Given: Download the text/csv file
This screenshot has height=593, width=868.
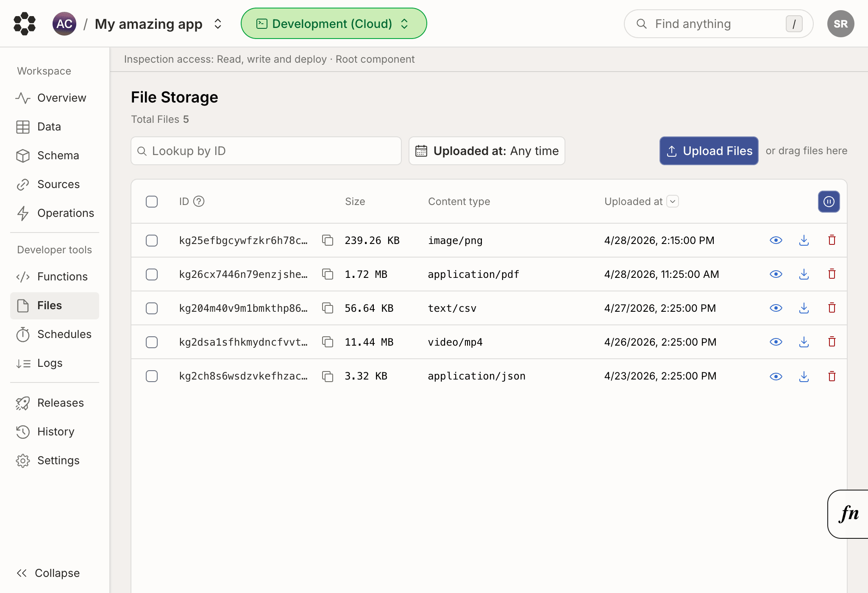Looking at the screenshot, I should (804, 308).
